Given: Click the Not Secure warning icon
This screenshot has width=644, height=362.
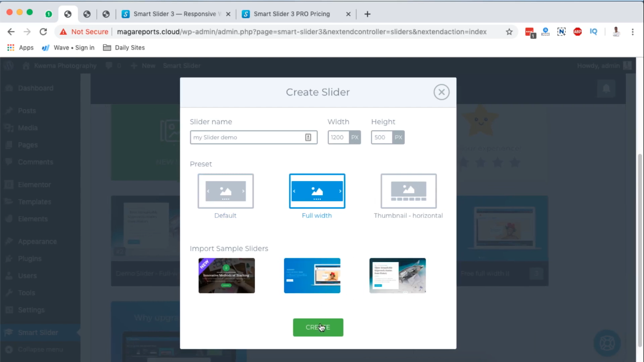Looking at the screenshot, I should (x=63, y=32).
